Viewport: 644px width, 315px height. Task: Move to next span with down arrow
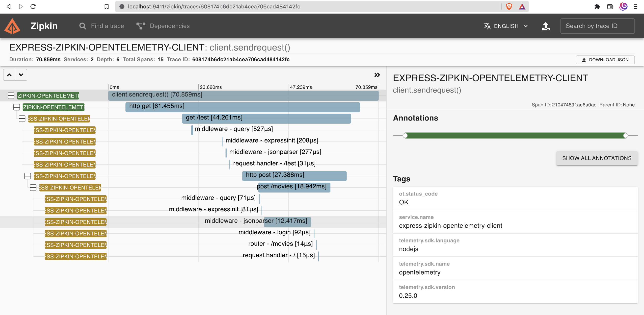tap(21, 75)
